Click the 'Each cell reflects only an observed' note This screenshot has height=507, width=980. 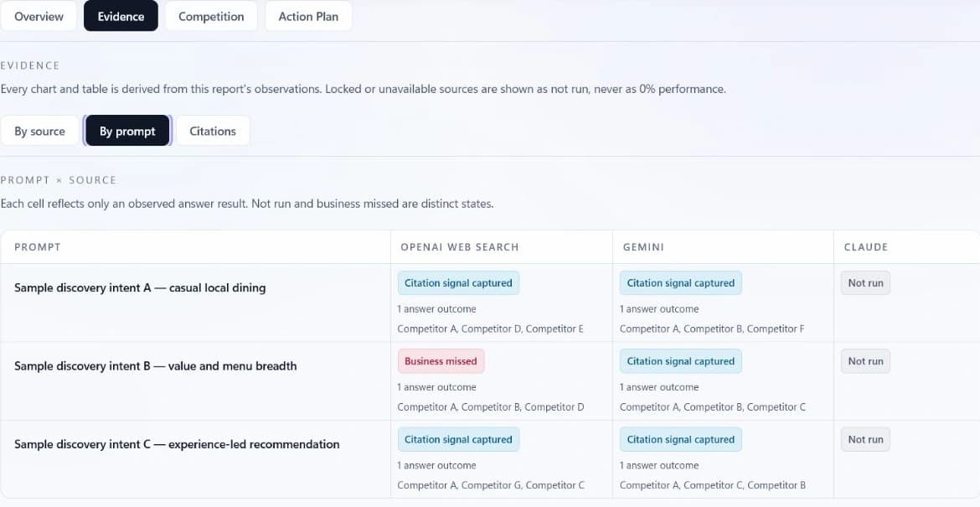click(x=247, y=204)
